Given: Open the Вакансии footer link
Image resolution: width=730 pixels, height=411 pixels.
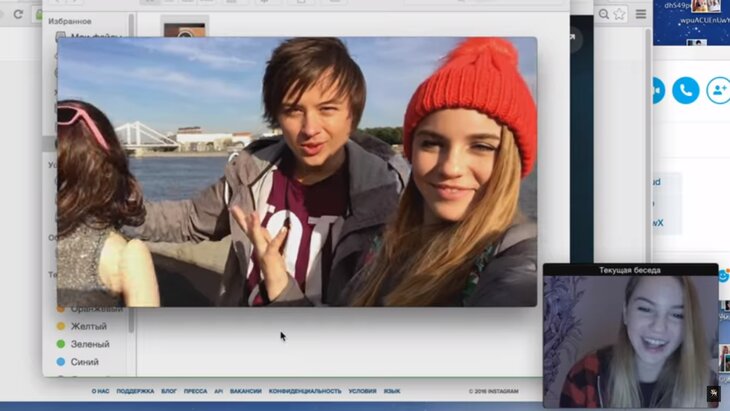Looking at the screenshot, I should point(245,391).
